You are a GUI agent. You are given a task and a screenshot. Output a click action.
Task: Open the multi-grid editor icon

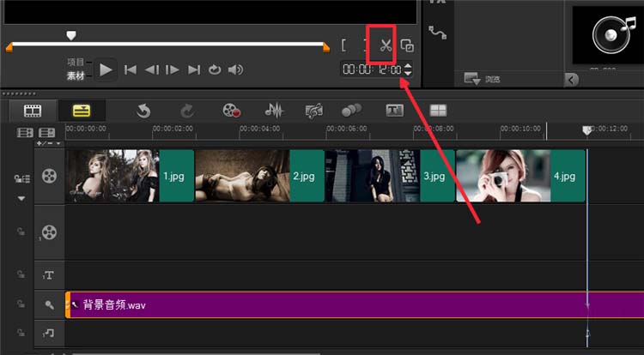438,111
